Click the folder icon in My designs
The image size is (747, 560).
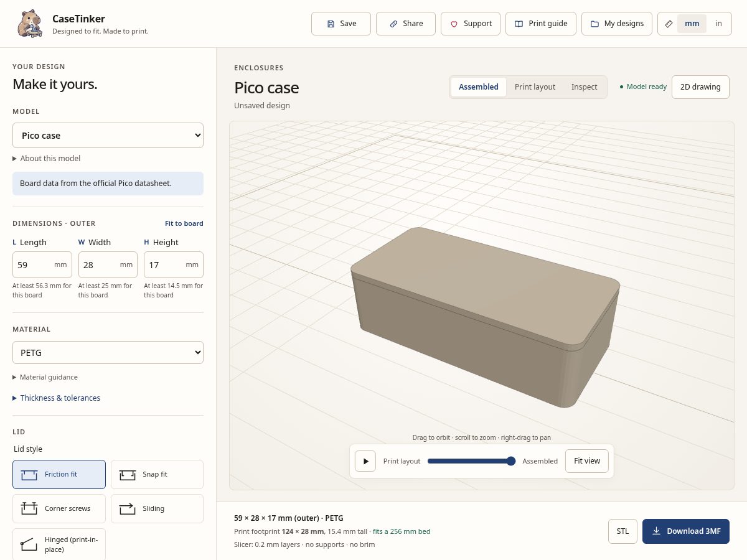click(x=594, y=24)
